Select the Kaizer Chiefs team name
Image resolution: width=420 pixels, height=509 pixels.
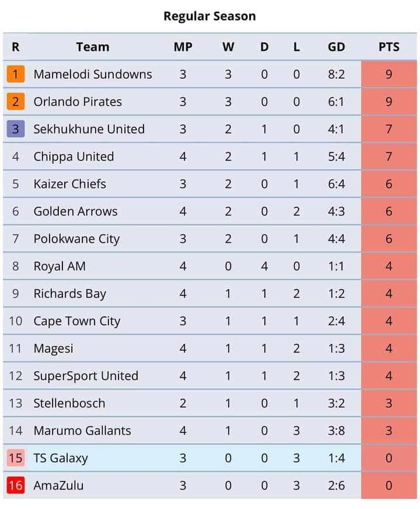pyautogui.click(x=70, y=184)
